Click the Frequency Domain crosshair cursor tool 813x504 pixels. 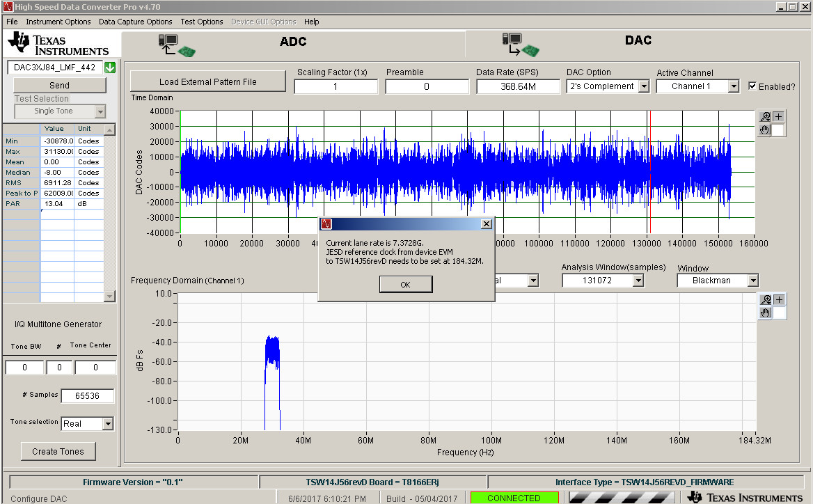779,300
